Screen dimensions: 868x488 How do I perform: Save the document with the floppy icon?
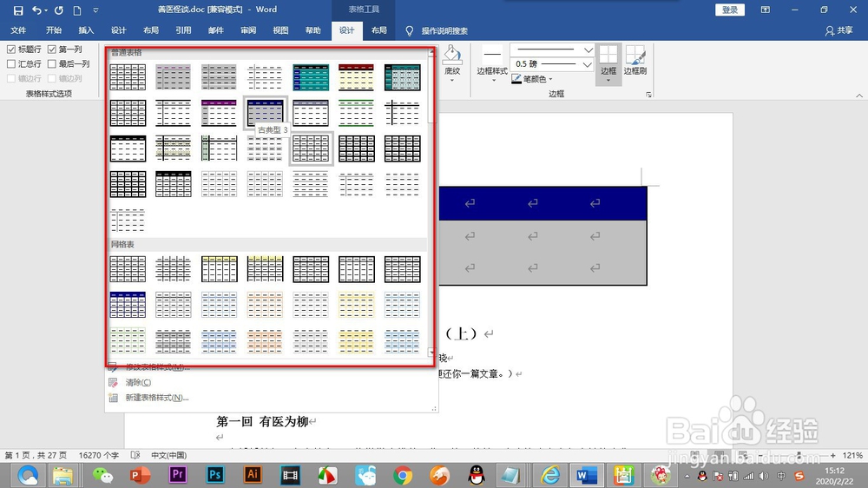pos(18,10)
